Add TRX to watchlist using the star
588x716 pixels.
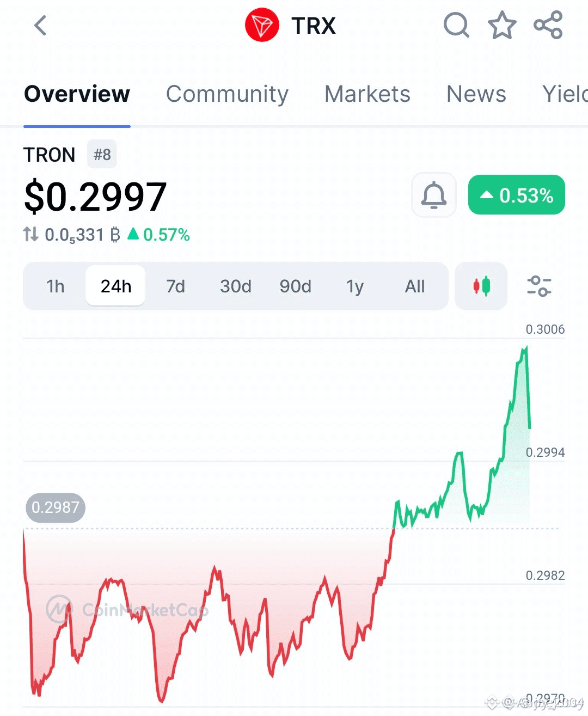[501, 25]
